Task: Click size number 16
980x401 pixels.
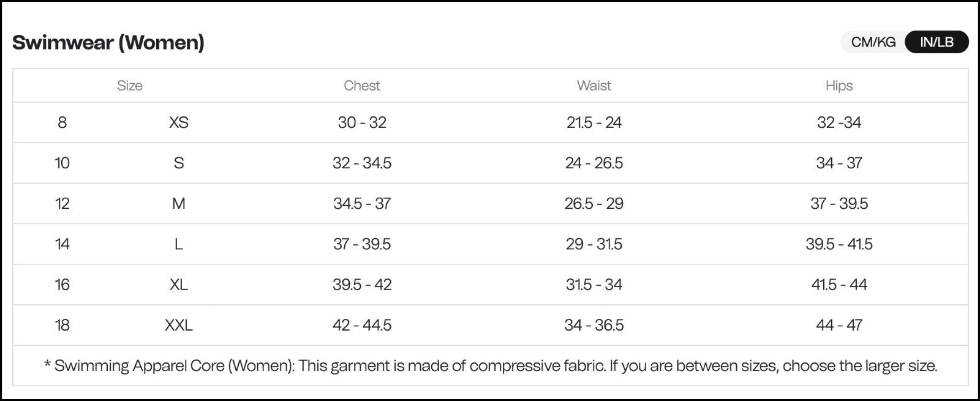Action: (x=62, y=285)
